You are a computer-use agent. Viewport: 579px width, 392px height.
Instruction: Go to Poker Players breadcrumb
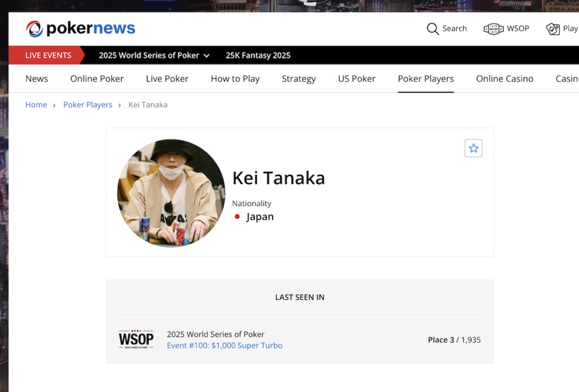(x=88, y=105)
